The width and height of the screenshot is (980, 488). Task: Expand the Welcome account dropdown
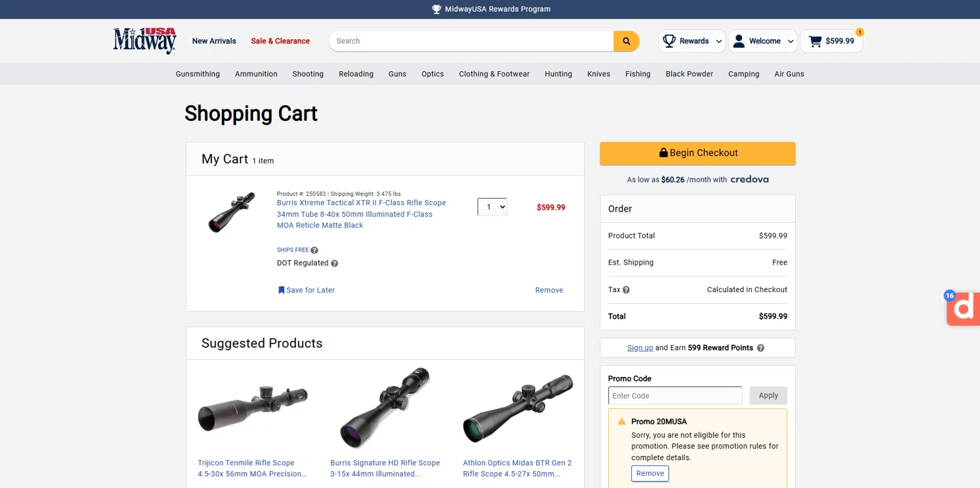pos(763,41)
